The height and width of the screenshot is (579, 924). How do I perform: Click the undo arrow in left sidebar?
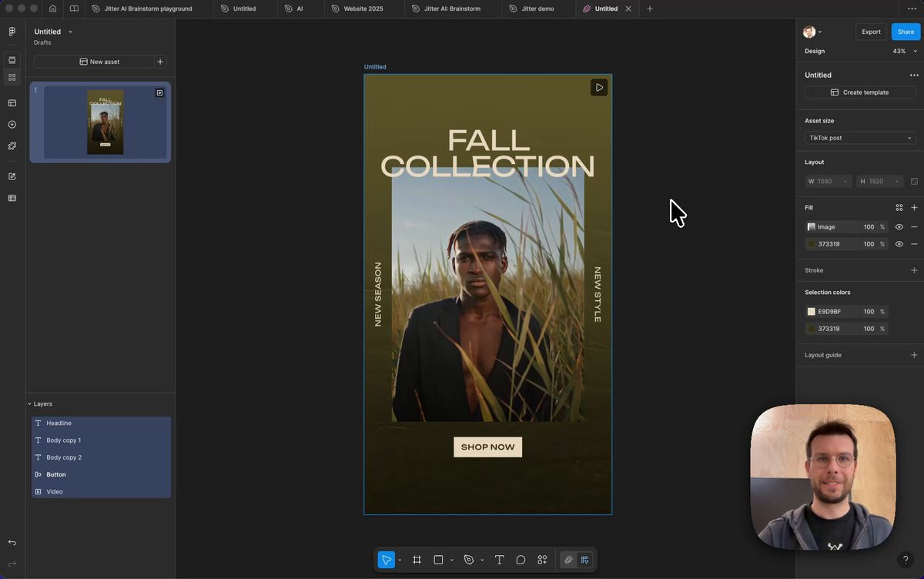coord(12,543)
